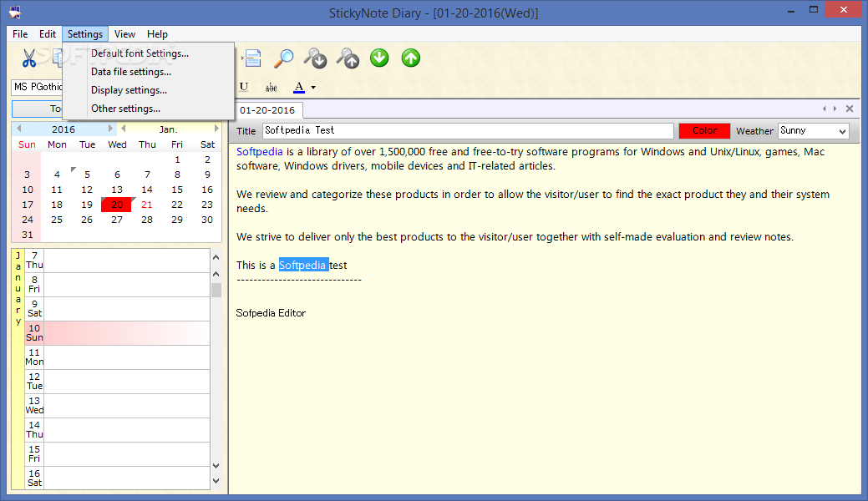Click the blue Softpedia word in first line
This screenshot has height=501, width=868.
(x=260, y=152)
